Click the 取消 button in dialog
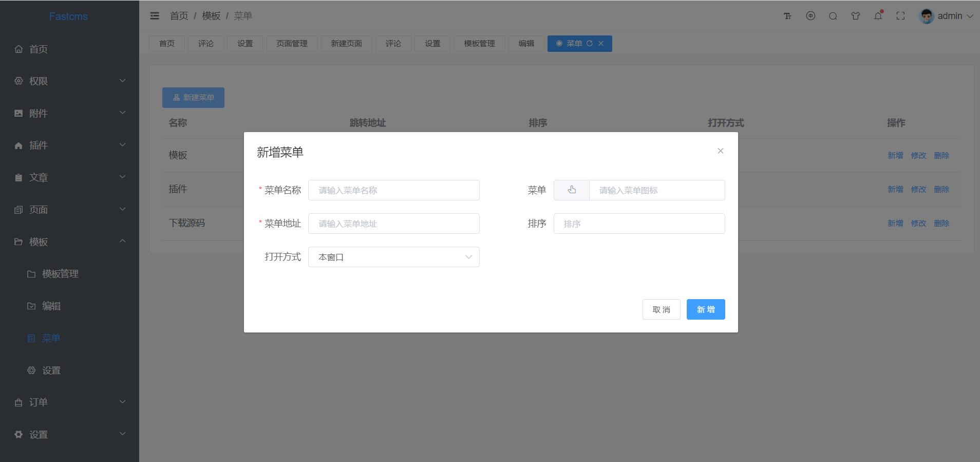The height and width of the screenshot is (462, 980). pyautogui.click(x=662, y=309)
